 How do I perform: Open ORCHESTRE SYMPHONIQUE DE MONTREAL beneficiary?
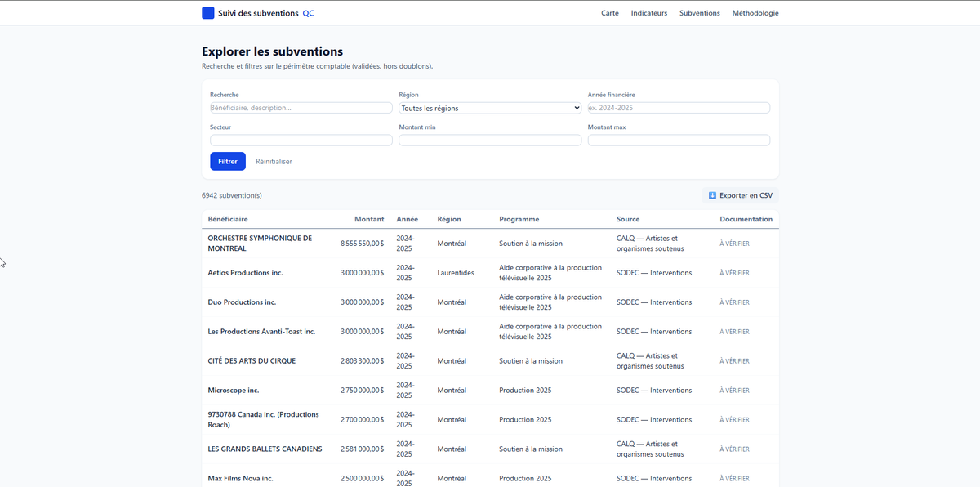[260, 243]
